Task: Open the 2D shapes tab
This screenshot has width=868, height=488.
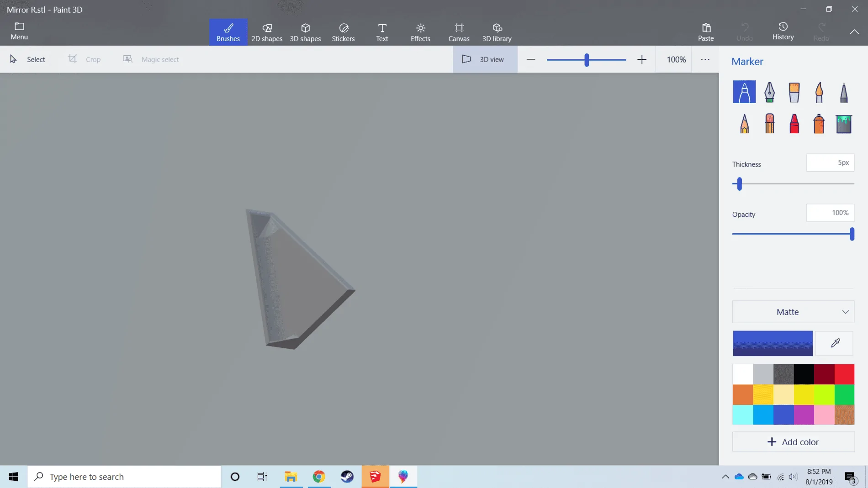Action: [267, 32]
